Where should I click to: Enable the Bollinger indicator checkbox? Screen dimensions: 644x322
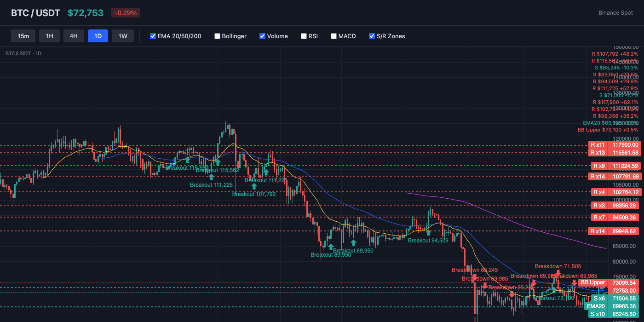[217, 36]
